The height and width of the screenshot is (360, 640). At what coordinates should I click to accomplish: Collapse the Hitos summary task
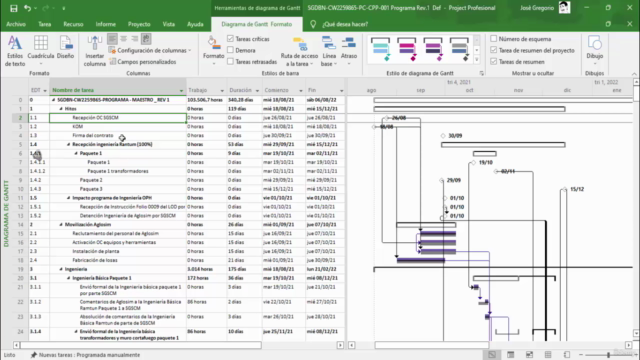[61, 109]
